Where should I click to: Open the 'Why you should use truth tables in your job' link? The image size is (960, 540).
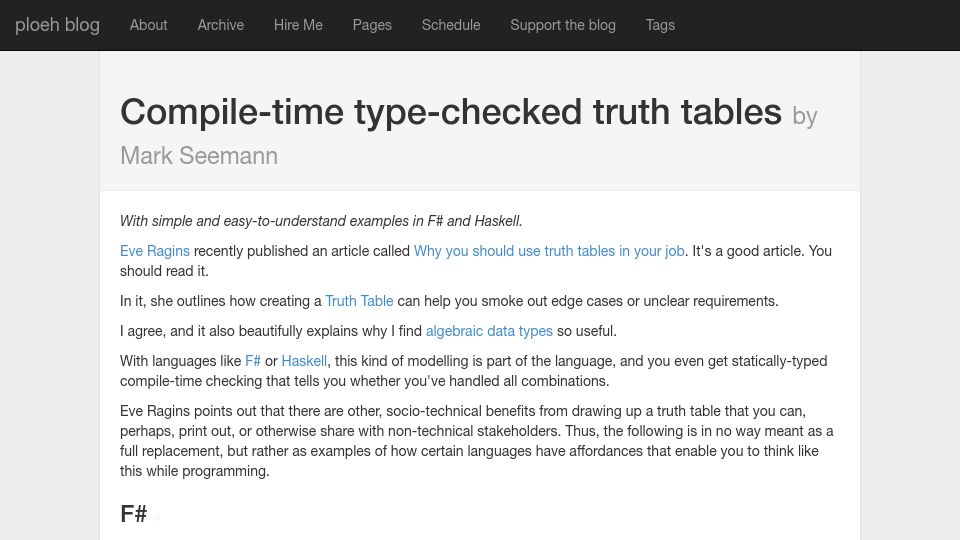pyautogui.click(x=549, y=251)
